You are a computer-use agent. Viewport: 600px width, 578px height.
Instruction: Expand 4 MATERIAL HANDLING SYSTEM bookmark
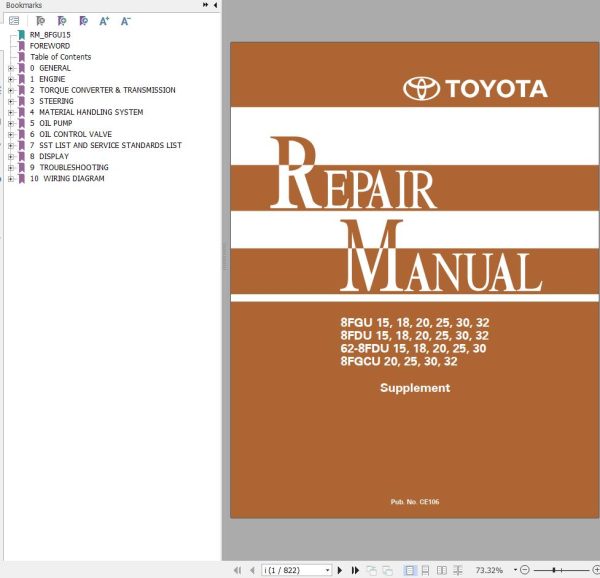coord(11,112)
